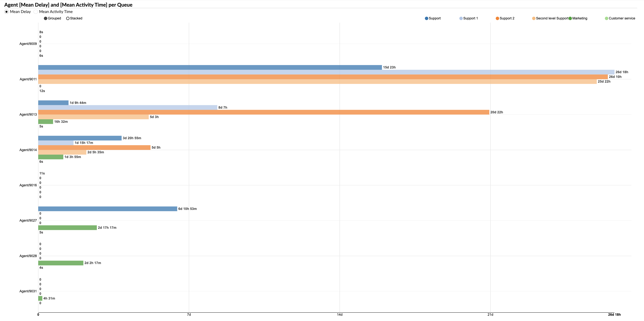
Task: Click the Agent/9031 axis label
Action: (28, 291)
